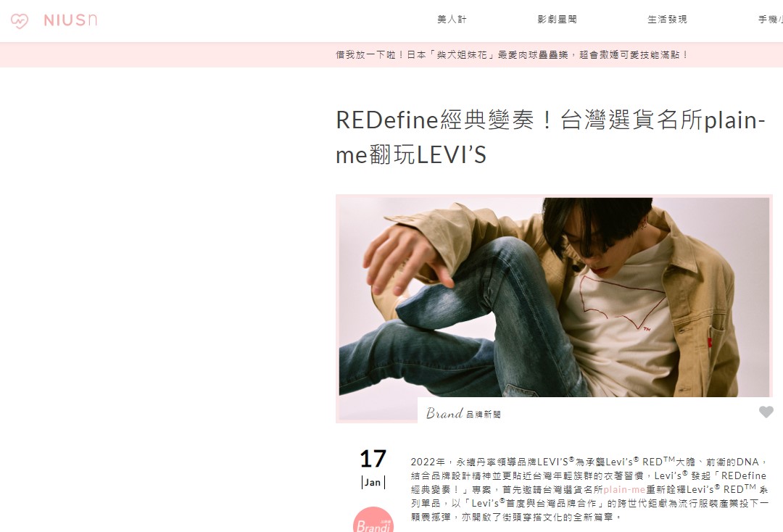Image resolution: width=783 pixels, height=532 pixels.
Task: Click the Brand 品牌新聞 category label
Action: point(463,413)
